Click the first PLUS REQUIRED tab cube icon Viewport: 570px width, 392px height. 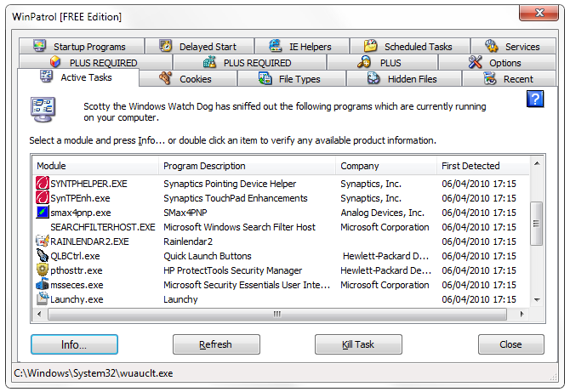coord(55,62)
